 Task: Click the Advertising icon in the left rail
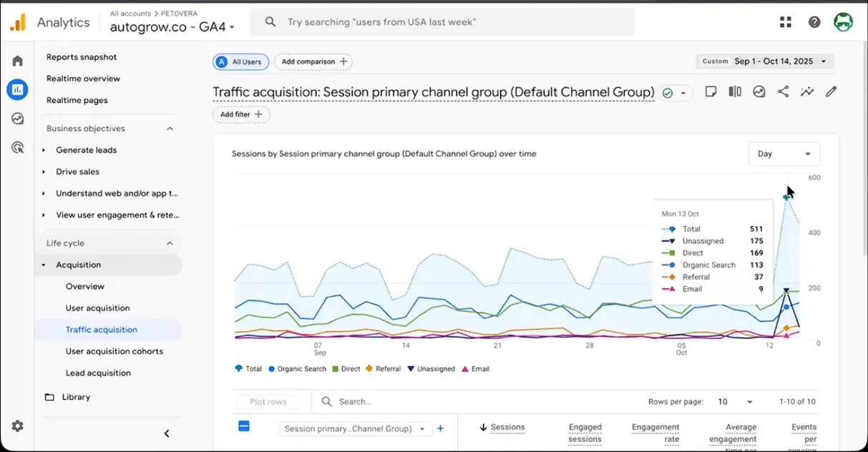click(17, 147)
